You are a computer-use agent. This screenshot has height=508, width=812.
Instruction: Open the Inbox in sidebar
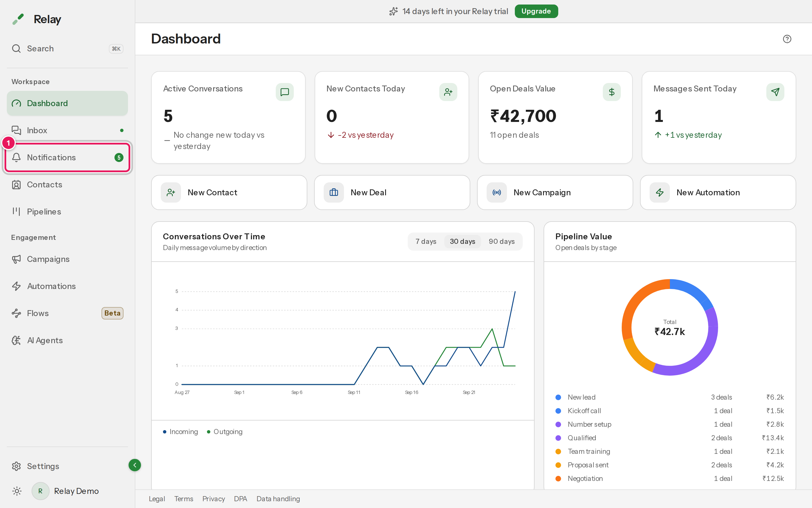pyautogui.click(x=67, y=130)
